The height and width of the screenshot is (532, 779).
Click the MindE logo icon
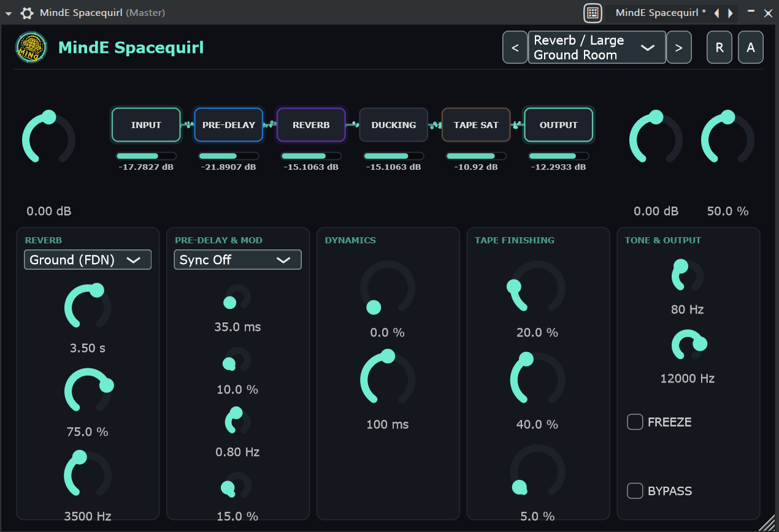31,47
